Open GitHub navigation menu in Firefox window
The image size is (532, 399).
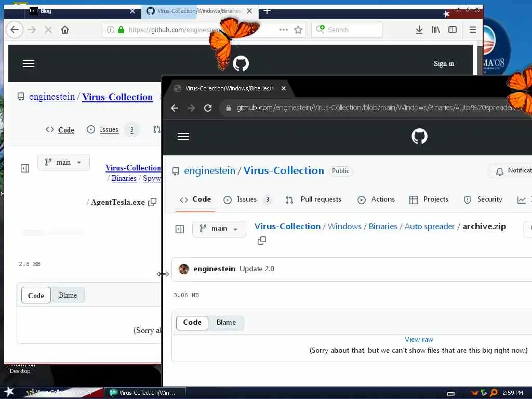(29, 63)
